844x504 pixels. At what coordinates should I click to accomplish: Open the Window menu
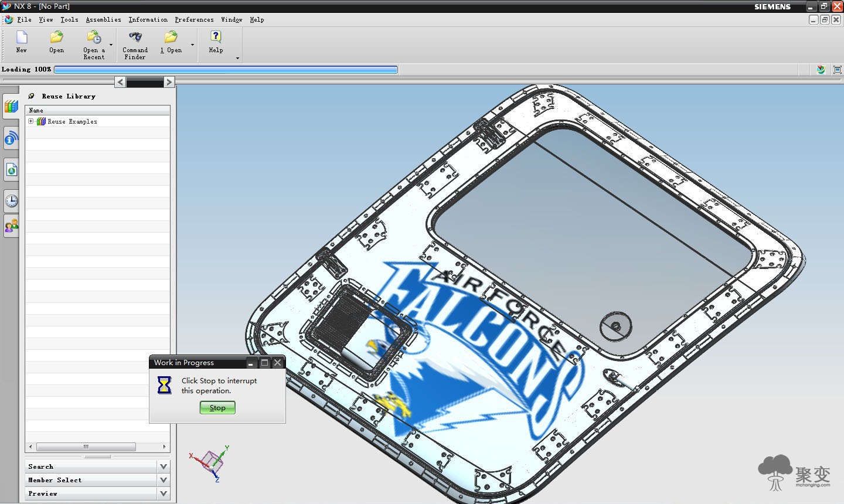tap(232, 19)
